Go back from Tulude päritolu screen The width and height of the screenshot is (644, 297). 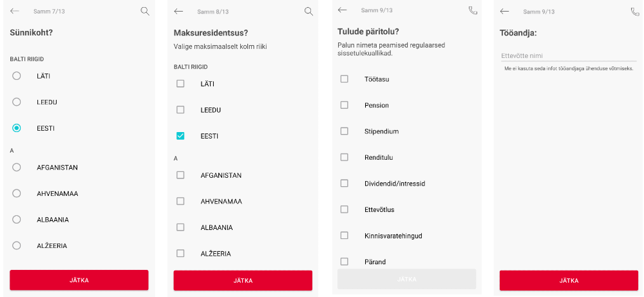[x=342, y=10]
